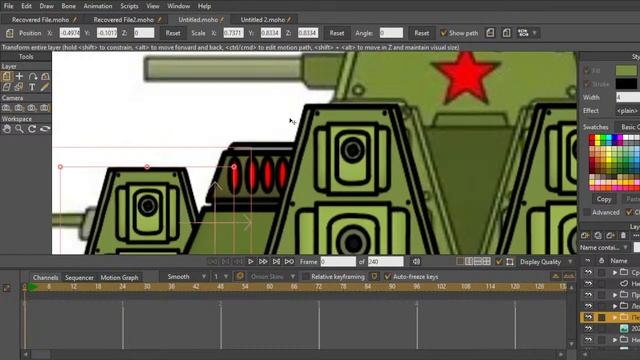Toggle the Stroke checkbox
The width and height of the screenshot is (640, 360).
tap(587, 84)
